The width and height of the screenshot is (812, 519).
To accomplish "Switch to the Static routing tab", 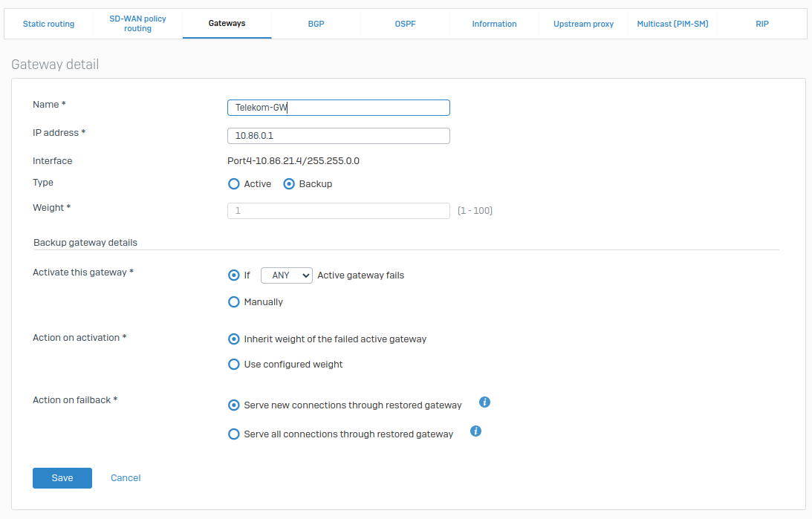I will coord(48,24).
